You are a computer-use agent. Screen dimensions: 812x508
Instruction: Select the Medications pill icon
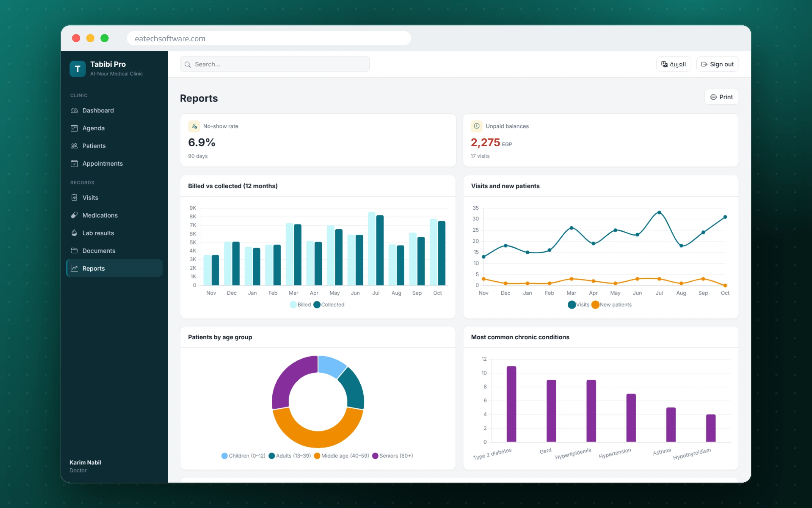pos(74,215)
